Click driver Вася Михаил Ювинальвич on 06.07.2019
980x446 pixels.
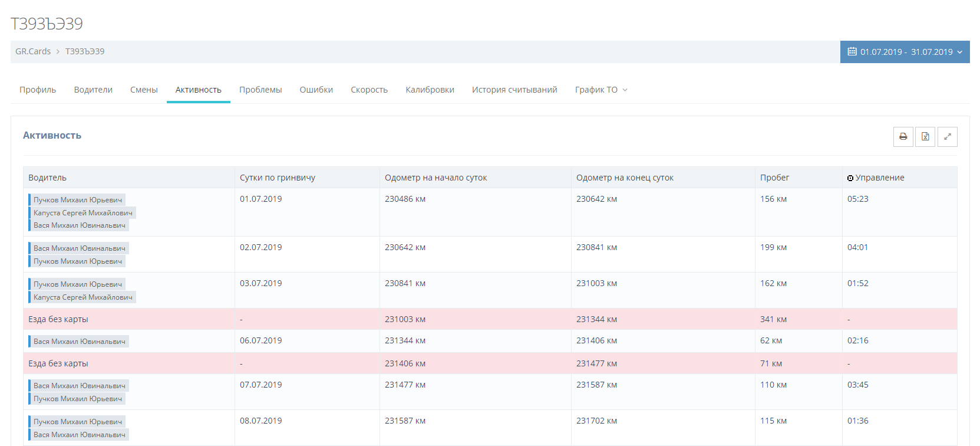click(79, 342)
